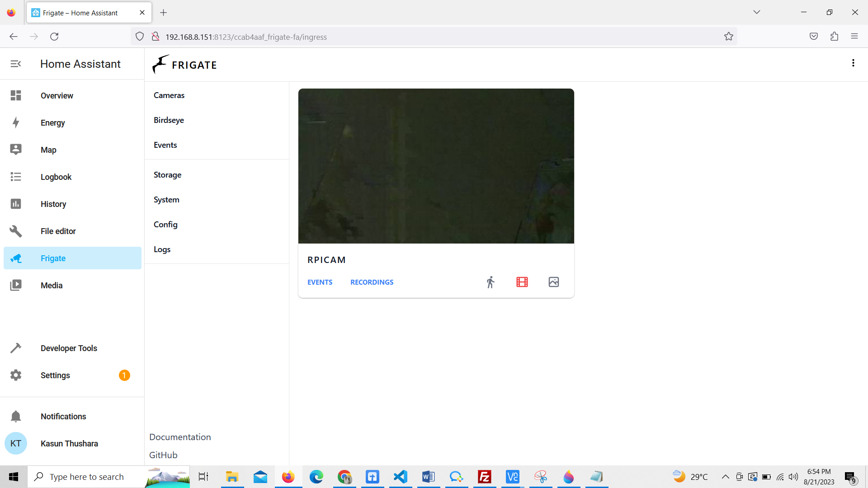Open Logbook in sidebar
This screenshot has height=488, width=868.
click(x=72, y=177)
